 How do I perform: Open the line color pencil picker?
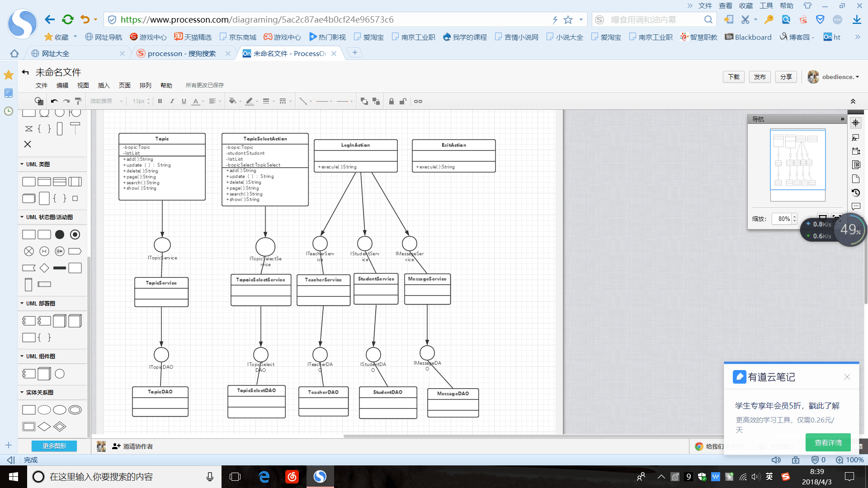pos(251,101)
